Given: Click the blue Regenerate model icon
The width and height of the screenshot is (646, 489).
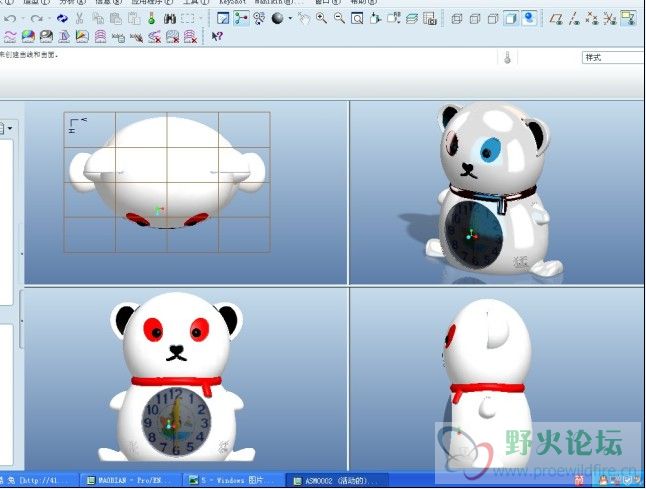Looking at the screenshot, I should (62, 19).
